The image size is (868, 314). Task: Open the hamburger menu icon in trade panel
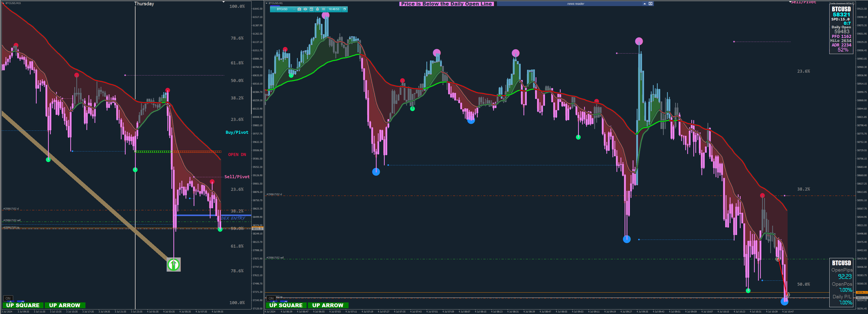[324, 9]
